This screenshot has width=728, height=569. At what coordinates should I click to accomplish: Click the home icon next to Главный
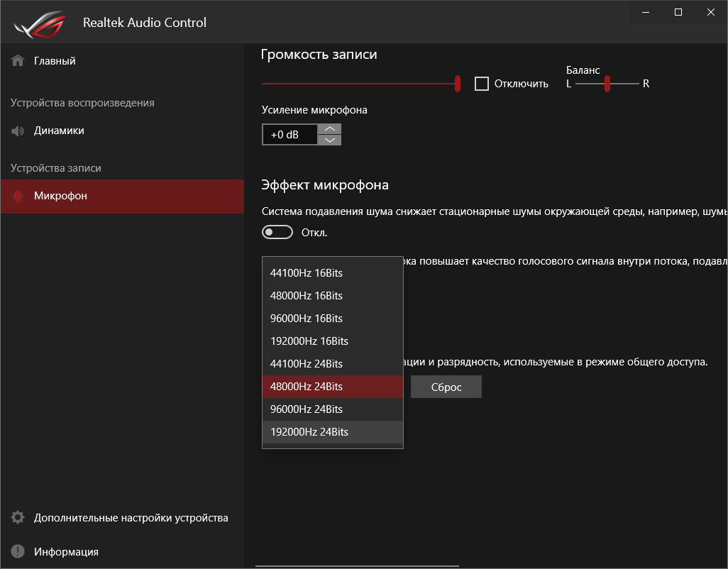click(x=16, y=60)
